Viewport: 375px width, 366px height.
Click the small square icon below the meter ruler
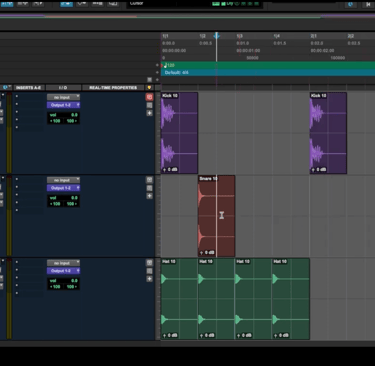click(150, 80)
